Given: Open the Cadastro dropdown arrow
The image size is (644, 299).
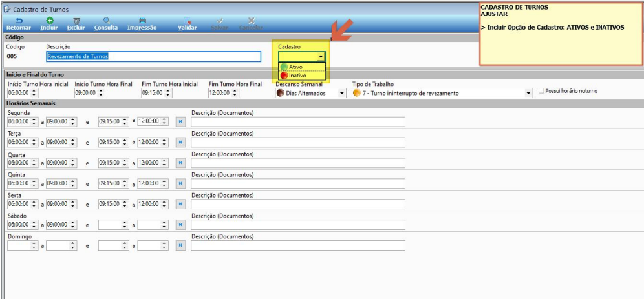Looking at the screenshot, I should [x=321, y=57].
